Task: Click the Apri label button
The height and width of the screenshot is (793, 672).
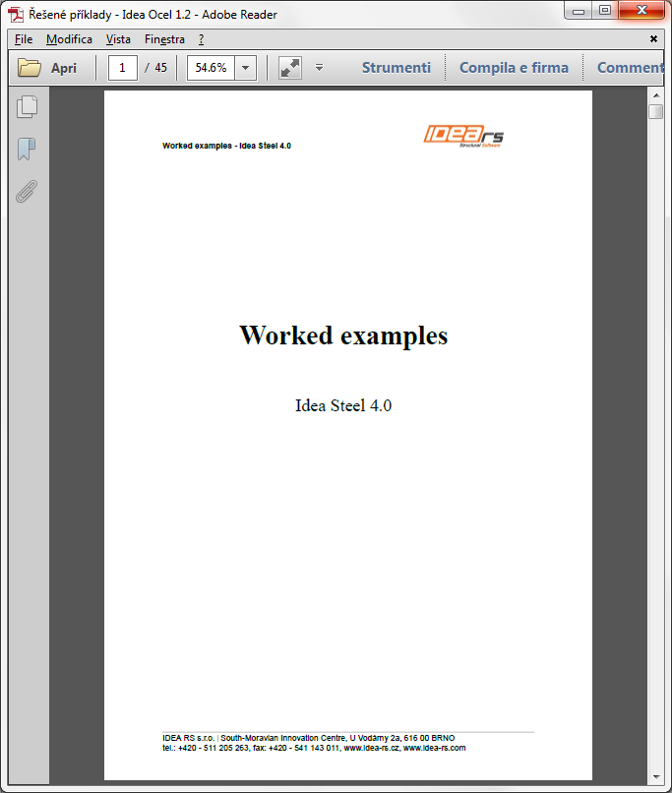Action: 64,68
